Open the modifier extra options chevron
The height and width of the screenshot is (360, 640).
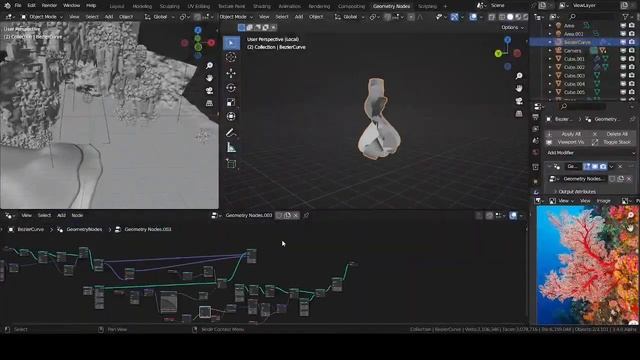[x=611, y=167]
